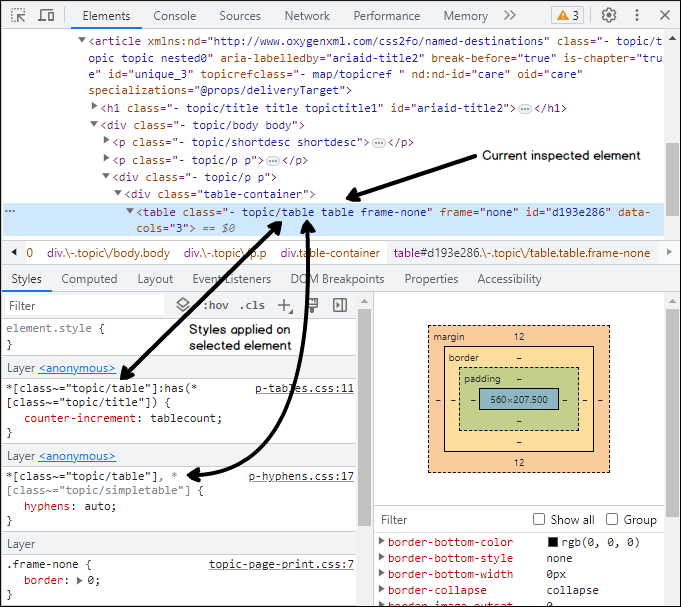Check the Group checkbox
Screen dimensions: 681x607
(x=612, y=519)
